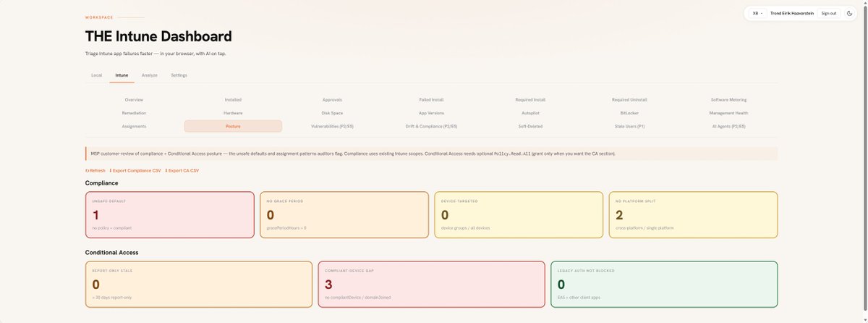Screen dimensions: 868x323
Task: Click the Compliance section heading
Action: tap(102, 183)
